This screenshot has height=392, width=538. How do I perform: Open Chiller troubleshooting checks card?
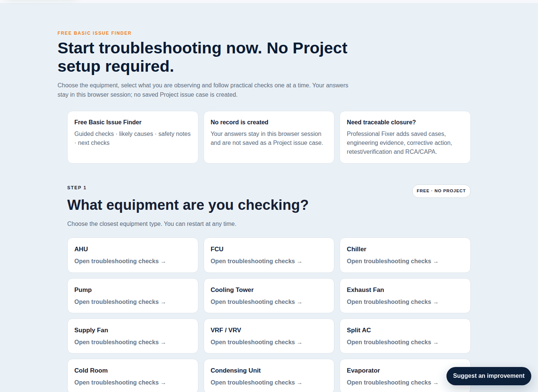point(405,255)
